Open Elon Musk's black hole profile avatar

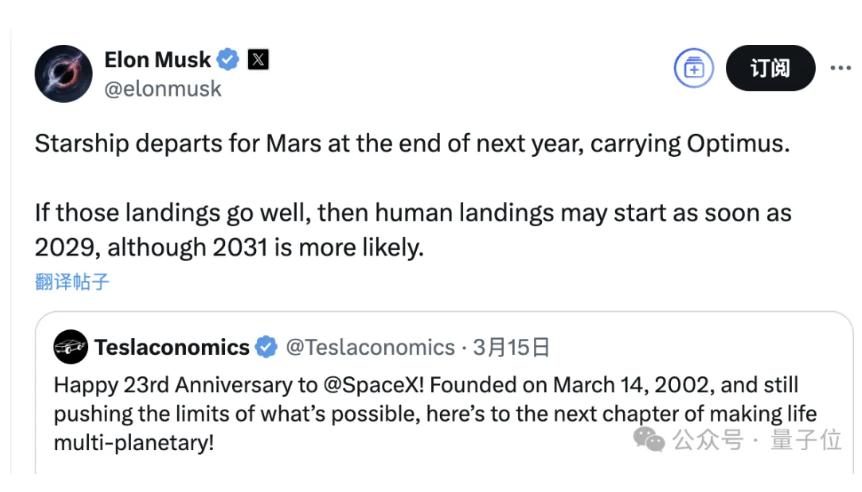coord(63,74)
